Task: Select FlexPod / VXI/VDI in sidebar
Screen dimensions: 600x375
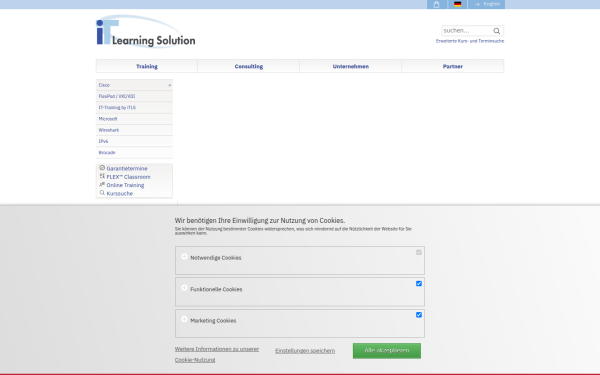Action: [134, 96]
